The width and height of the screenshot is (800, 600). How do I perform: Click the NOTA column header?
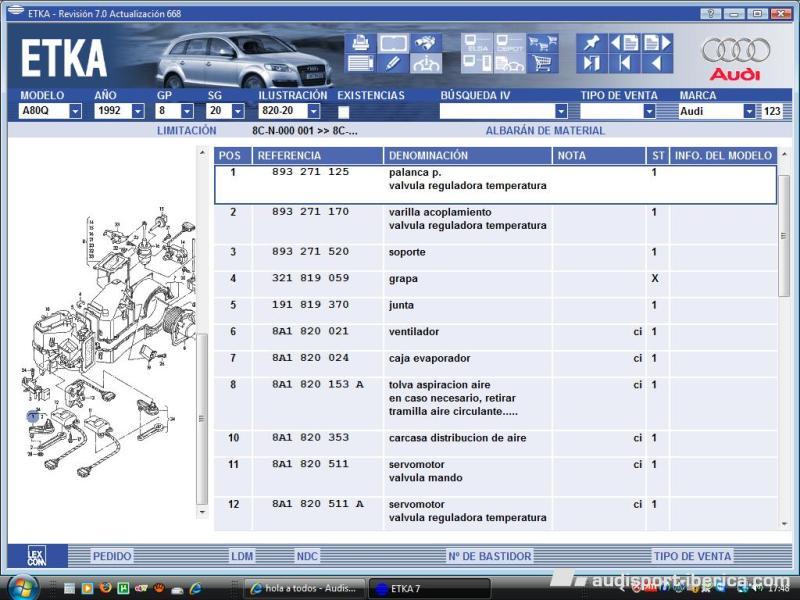(x=599, y=156)
